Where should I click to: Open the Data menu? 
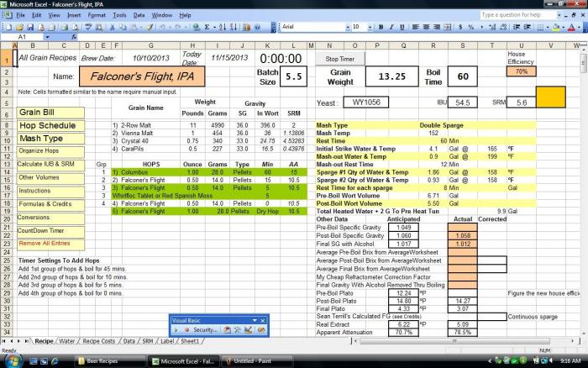[139, 15]
